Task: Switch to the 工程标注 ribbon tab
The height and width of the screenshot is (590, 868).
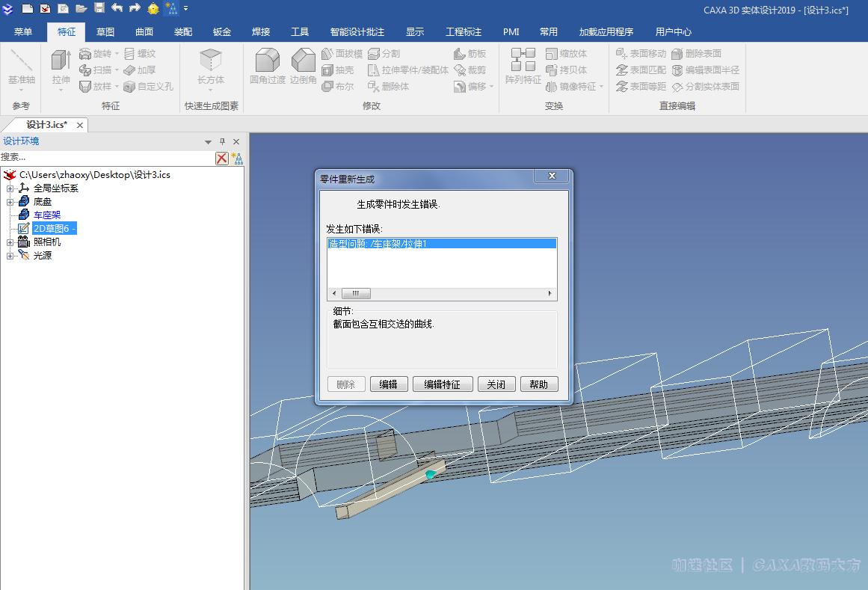Action: coord(464,32)
